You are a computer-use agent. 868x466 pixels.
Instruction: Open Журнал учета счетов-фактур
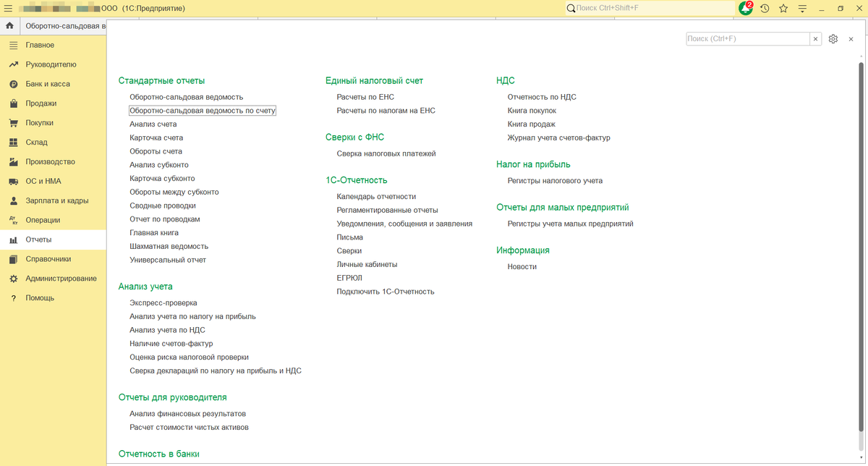[559, 137]
